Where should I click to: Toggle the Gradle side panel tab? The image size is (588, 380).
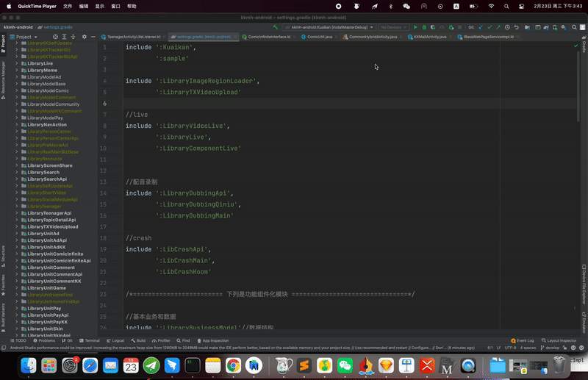pyautogui.click(x=584, y=45)
